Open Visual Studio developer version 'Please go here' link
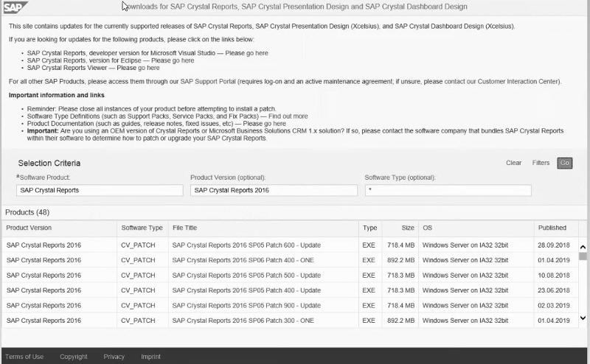The height and width of the screenshot is (364, 590). (x=246, y=53)
